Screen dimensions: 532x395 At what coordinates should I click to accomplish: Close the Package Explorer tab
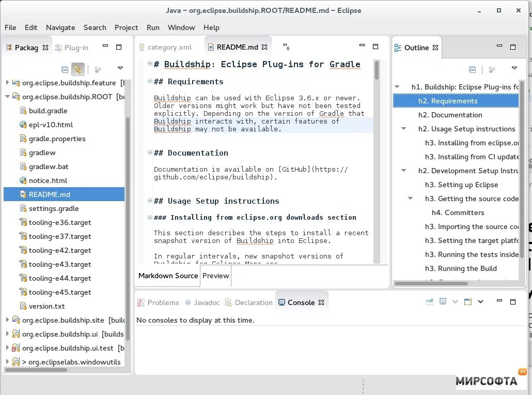coord(45,48)
